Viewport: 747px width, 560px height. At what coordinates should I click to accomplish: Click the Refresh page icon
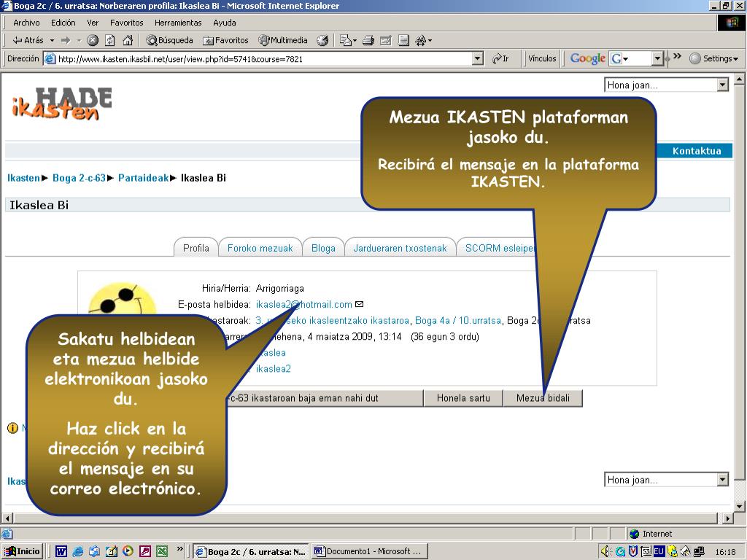click(x=110, y=41)
